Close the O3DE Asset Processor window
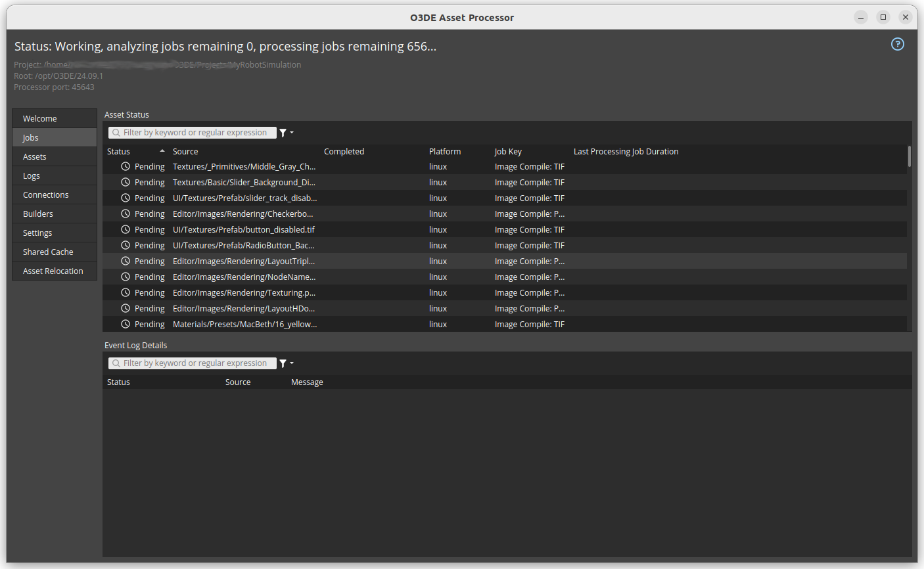The width and height of the screenshot is (924, 569). click(906, 17)
